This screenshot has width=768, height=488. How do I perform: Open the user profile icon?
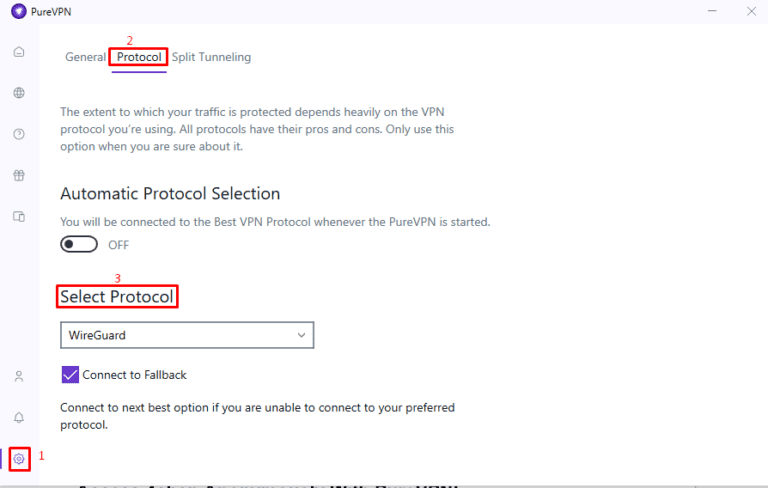pyautogui.click(x=18, y=377)
